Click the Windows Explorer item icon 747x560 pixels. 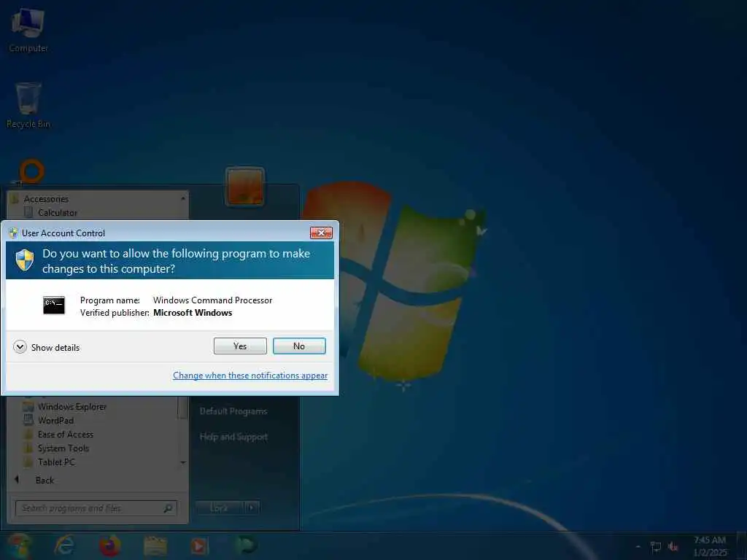(28, 407)
